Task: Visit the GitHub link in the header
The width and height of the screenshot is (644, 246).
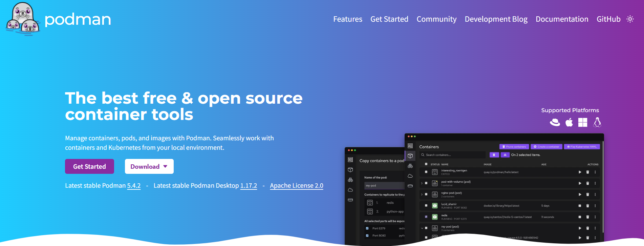Action: click(x=608, y=19)
